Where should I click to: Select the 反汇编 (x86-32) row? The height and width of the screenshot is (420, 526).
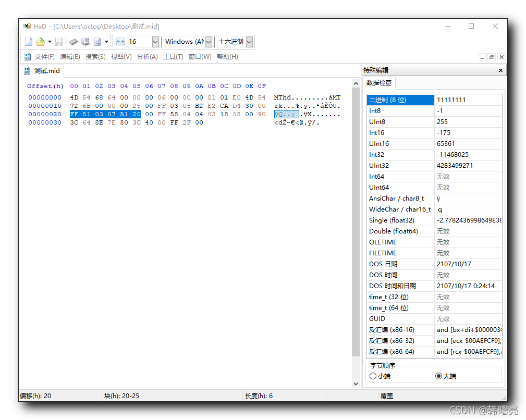point(434,341)
